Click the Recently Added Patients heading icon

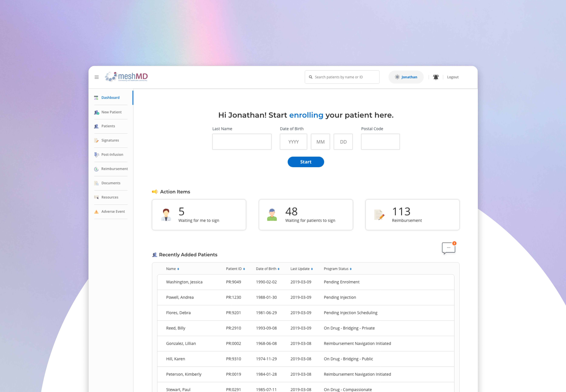155,255
